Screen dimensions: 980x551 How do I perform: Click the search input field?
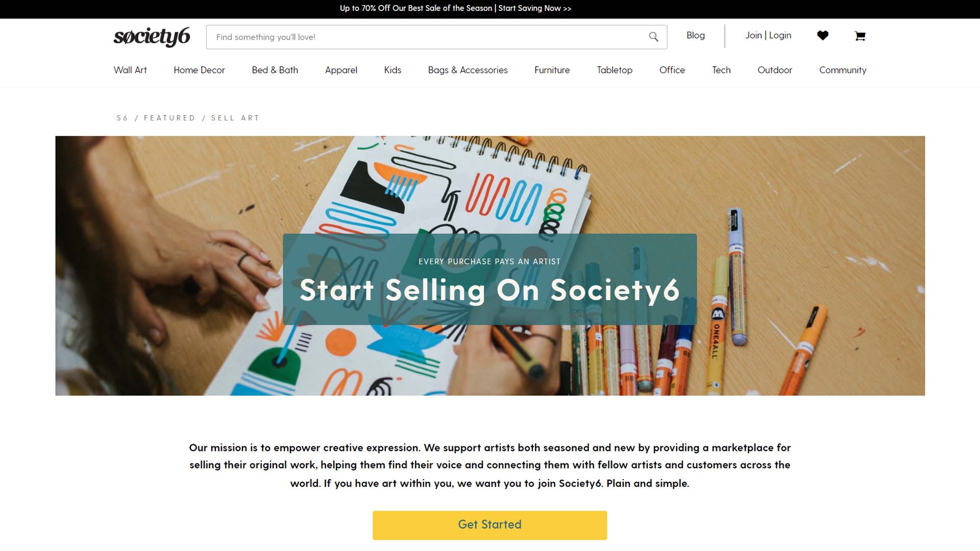(408, 37)
